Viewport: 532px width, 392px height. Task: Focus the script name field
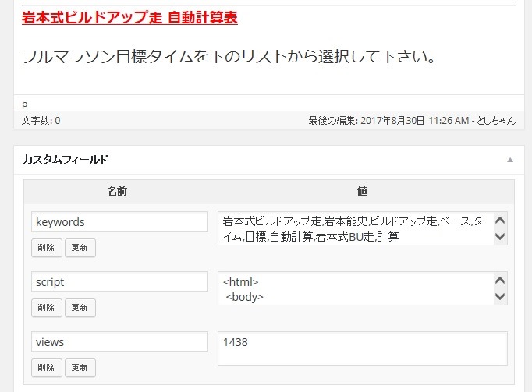(x=119, y=282)
